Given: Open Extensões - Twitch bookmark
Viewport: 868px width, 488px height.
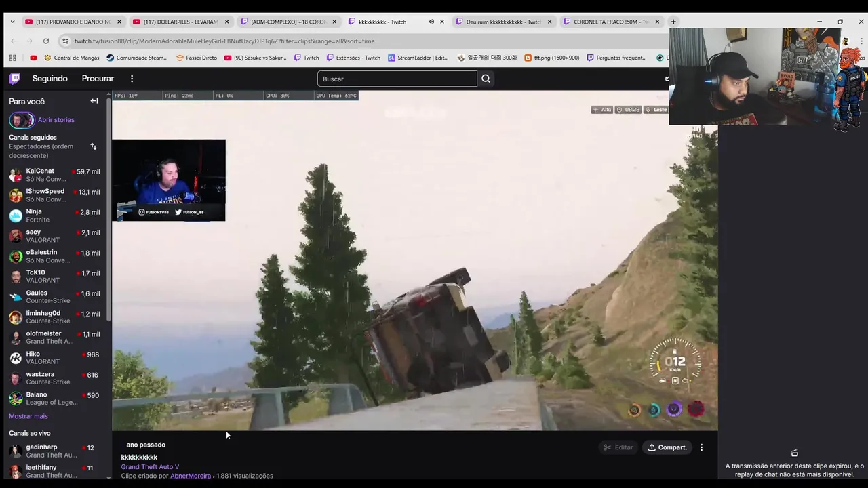Looking at the screenshot, I should click(x=353, y=58).
